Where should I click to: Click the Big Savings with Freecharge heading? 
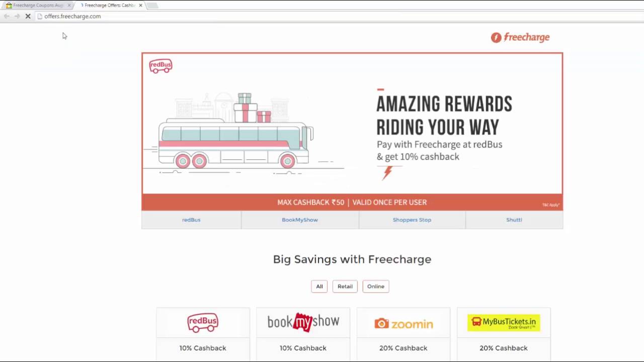[352, 259]
